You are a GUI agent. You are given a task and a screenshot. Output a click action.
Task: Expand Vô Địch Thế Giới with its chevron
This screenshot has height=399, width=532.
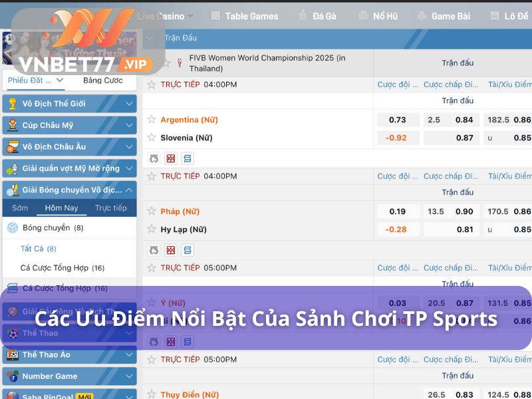click(129, 104)
